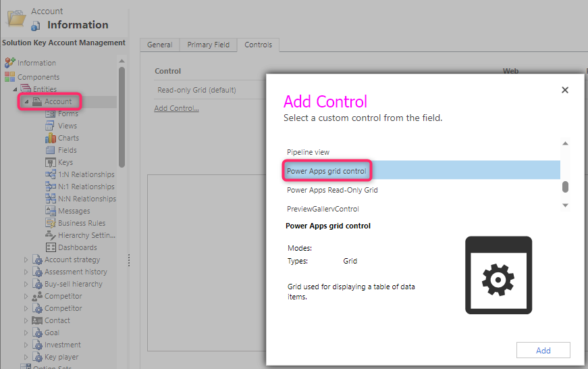The width and height of the screenshot is (588, 369).
Task: Click control list scroll up arrow
Action: pyautogui.click(x=565, y=143)
